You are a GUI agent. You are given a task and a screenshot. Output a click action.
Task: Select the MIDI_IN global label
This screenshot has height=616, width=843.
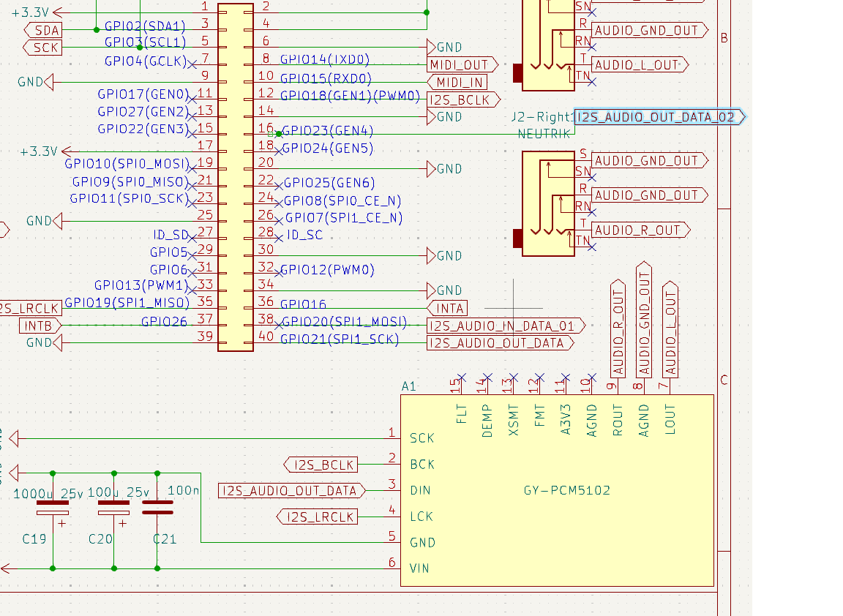pyautogui.click(x=458, y=83)
